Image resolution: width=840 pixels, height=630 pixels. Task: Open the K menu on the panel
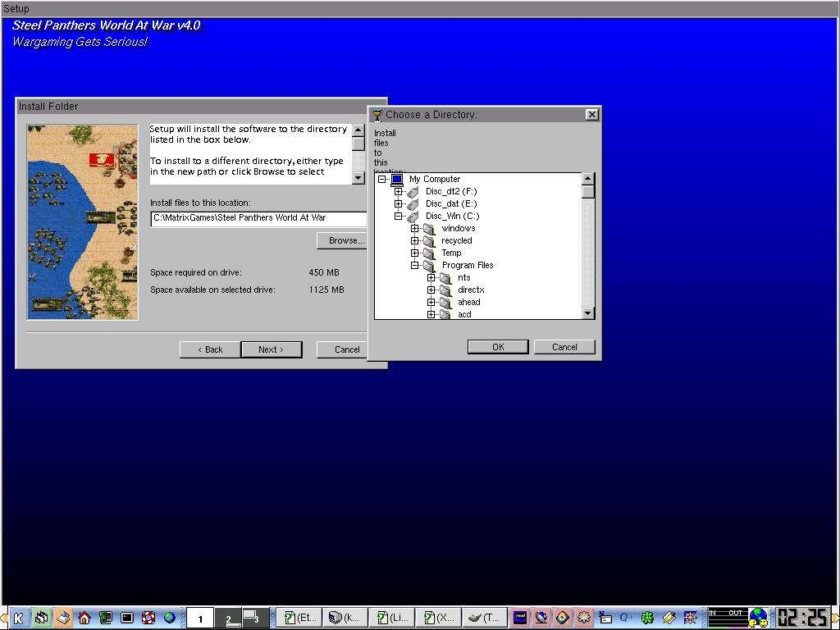tap(19, 619)
